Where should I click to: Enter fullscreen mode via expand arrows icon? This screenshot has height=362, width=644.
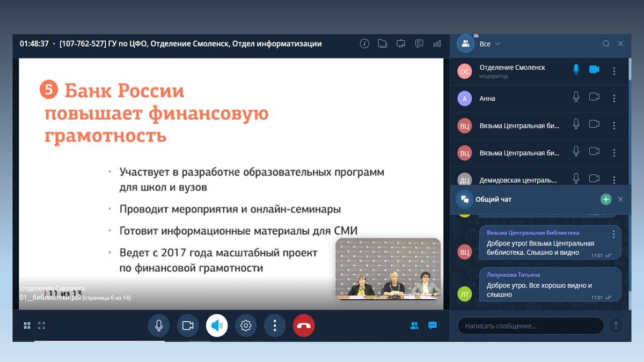click(42, 326)
